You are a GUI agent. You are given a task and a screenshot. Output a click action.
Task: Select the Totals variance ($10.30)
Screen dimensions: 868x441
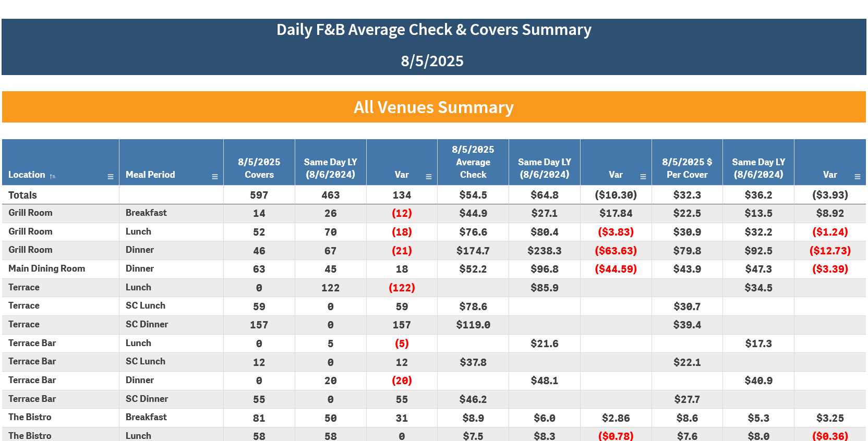point(616,195)
